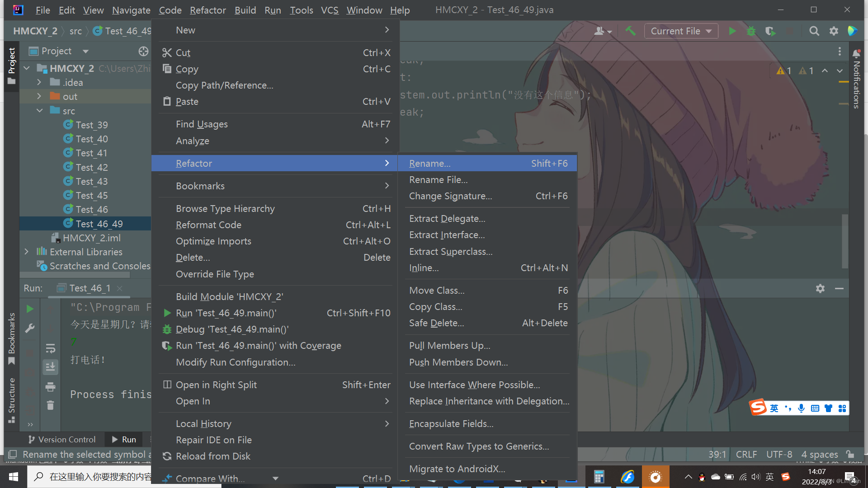Choose Change Signature... option
Image resolution: width=868 pixels, height=488 pixels.
pyautogui.click(x=487, y=196)
